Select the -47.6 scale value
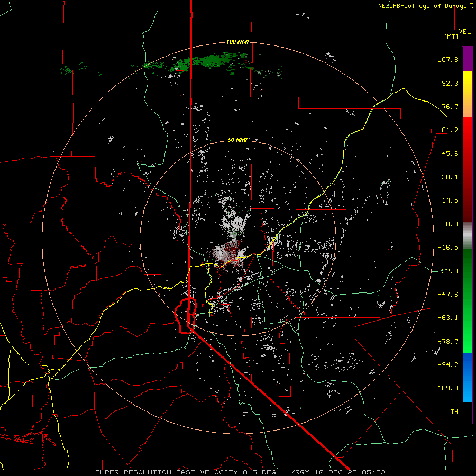 [448, 295]
